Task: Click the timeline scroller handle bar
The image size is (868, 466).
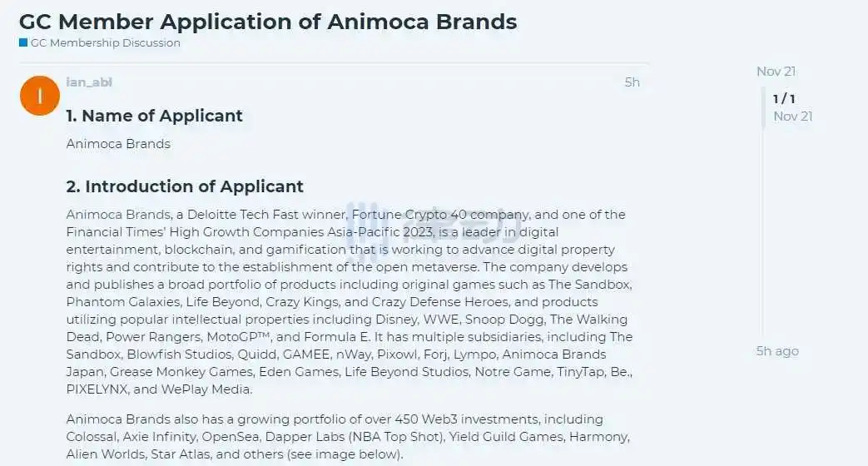Action: [x=763, y=107]
